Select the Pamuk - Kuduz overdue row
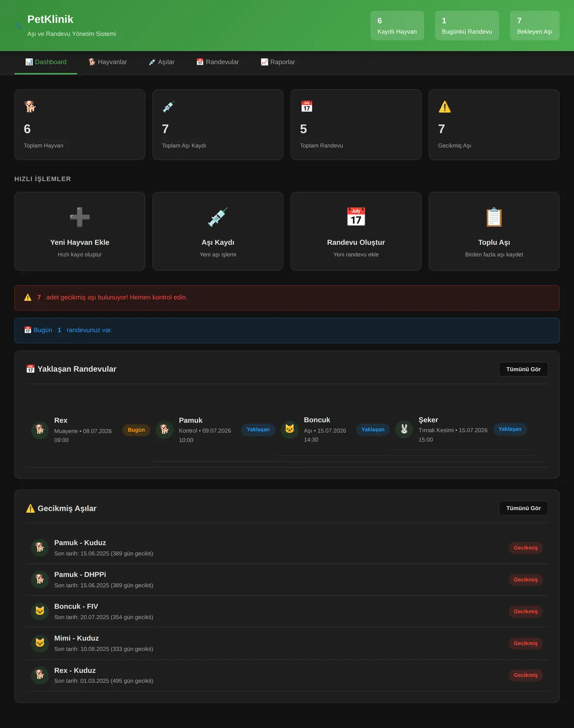Screen dimensions: 574x728 point(287,548)
